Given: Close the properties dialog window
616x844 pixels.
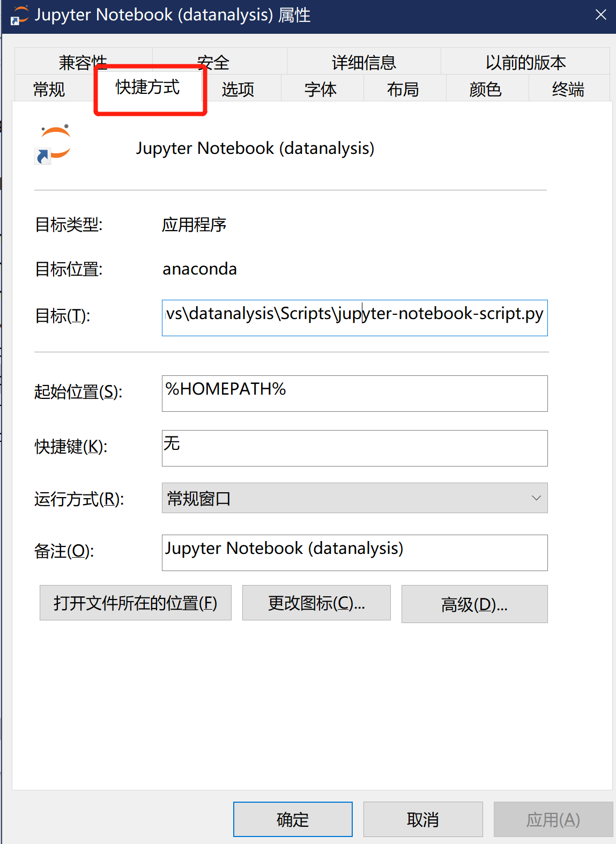Looking at the screenshot, I should pos(600,15).
